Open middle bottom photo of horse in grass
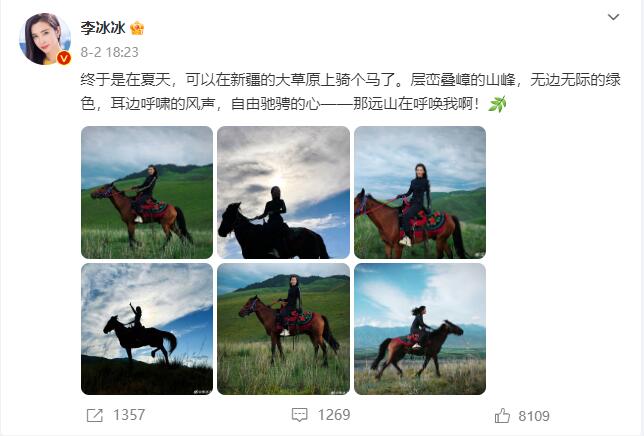This screenshot has height=436, width=644. [x=283, y=329]
